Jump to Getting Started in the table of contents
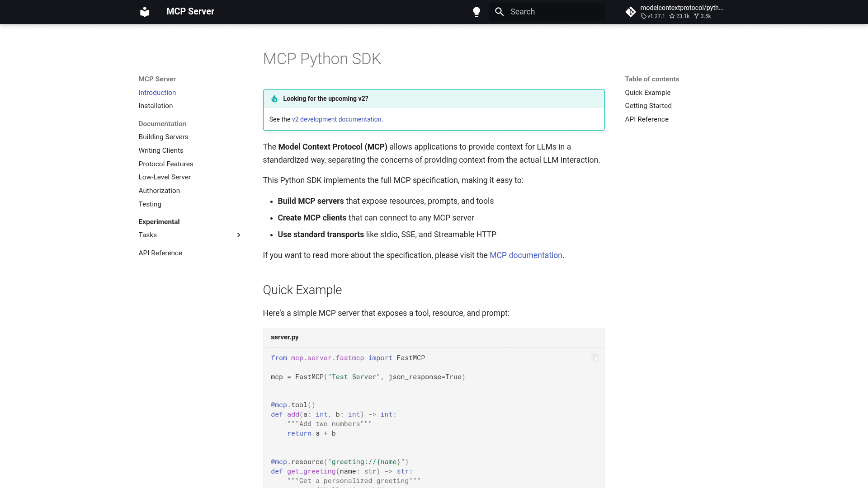The height and width of the screenshot is (488, 868). pos(648,106)
